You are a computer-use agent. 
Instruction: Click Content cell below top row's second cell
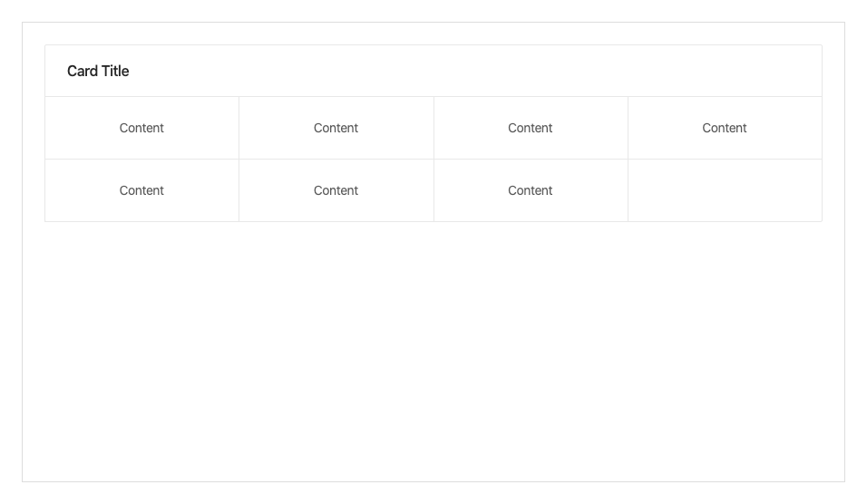click(x=336, y=190)
